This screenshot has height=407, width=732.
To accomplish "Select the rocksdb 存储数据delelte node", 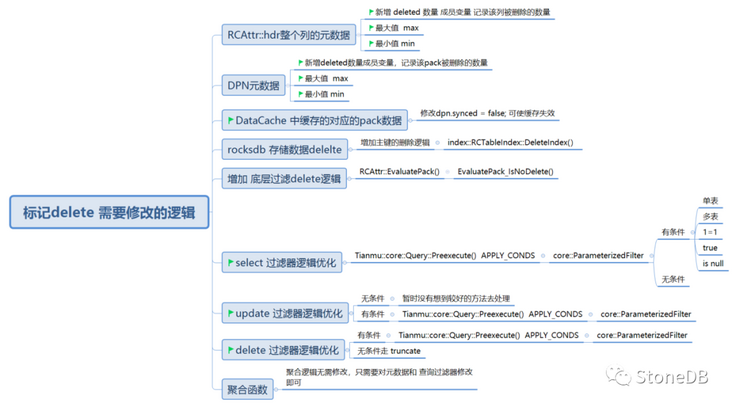I will 285,150.
